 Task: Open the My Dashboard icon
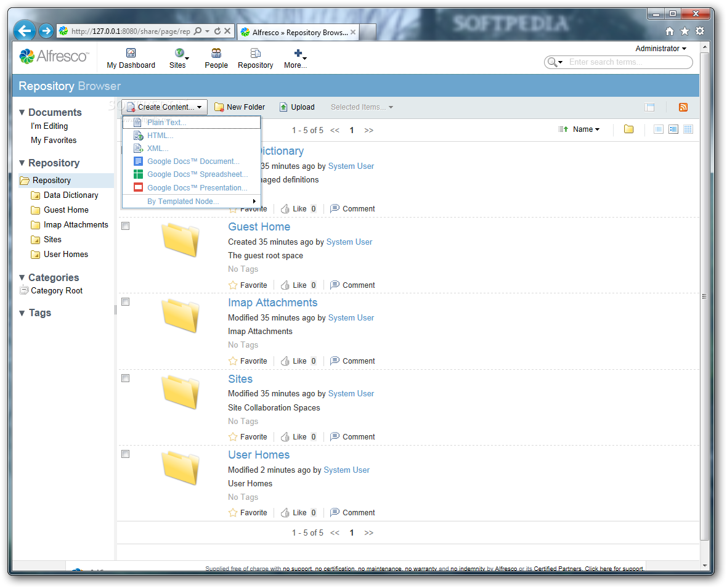click(131, 53)
